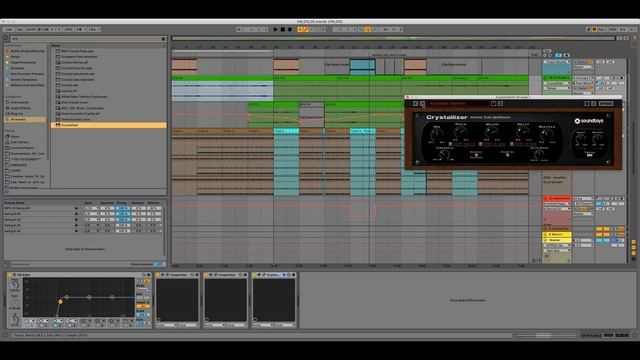
Task: Click the Crystallizer Pitch knob
Action: (461, 131)
